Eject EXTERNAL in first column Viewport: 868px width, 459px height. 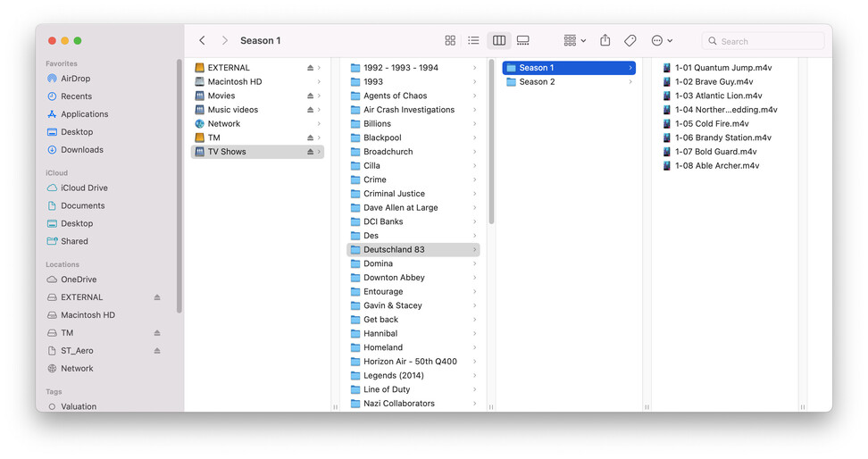coord(310,68)
